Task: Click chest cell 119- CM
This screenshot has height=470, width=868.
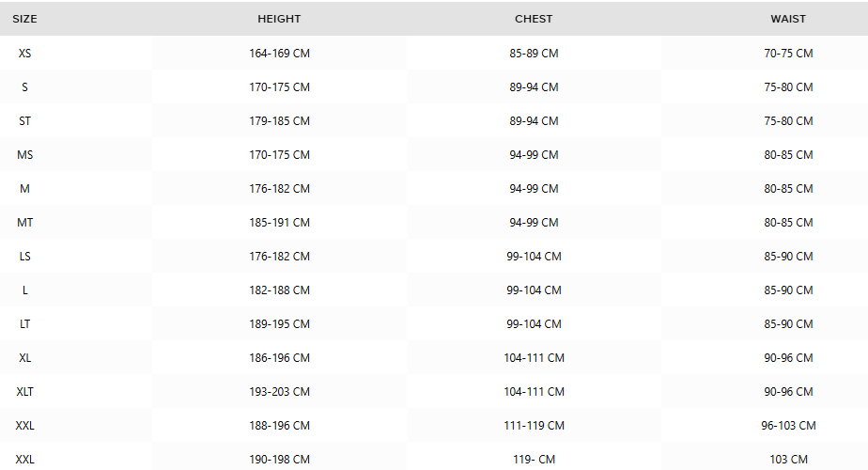Action: coord(535,459)
